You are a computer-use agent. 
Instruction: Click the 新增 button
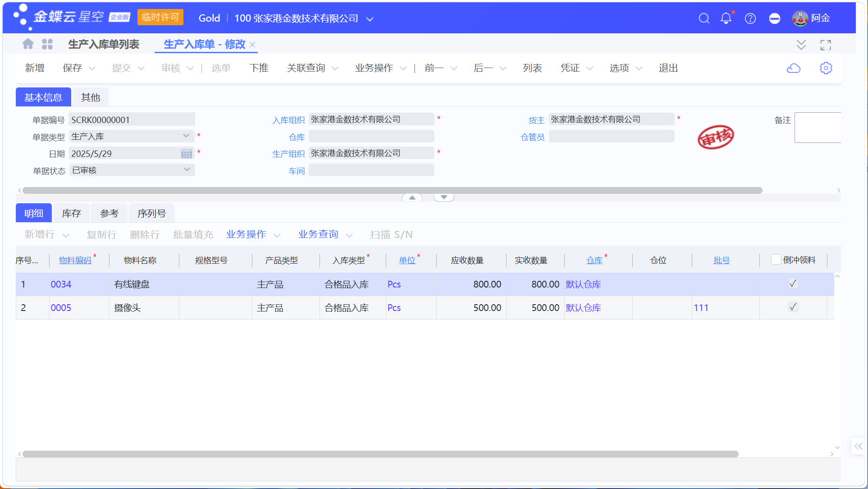coord(35,68)
